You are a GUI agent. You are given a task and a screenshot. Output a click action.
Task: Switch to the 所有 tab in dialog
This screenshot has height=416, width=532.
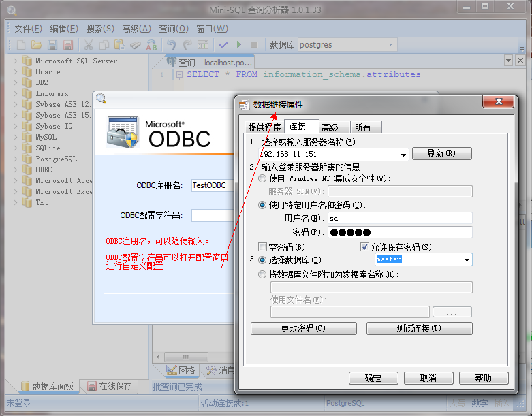(366, 127)
